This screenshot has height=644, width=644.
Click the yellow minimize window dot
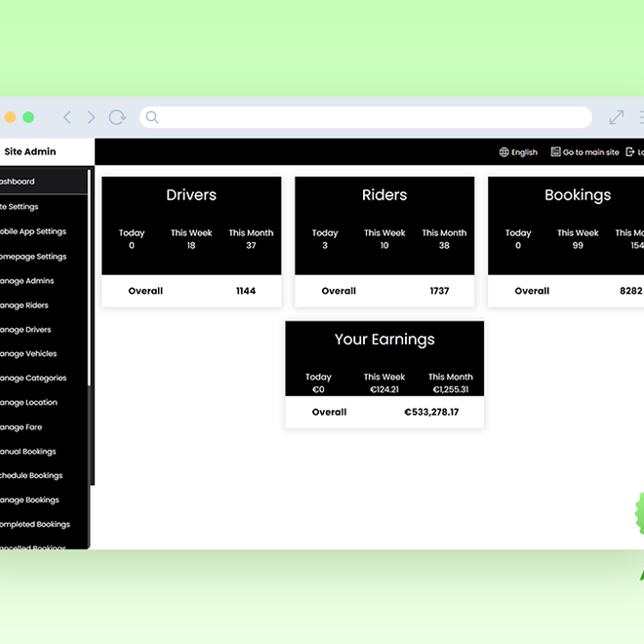coord(11,117)
